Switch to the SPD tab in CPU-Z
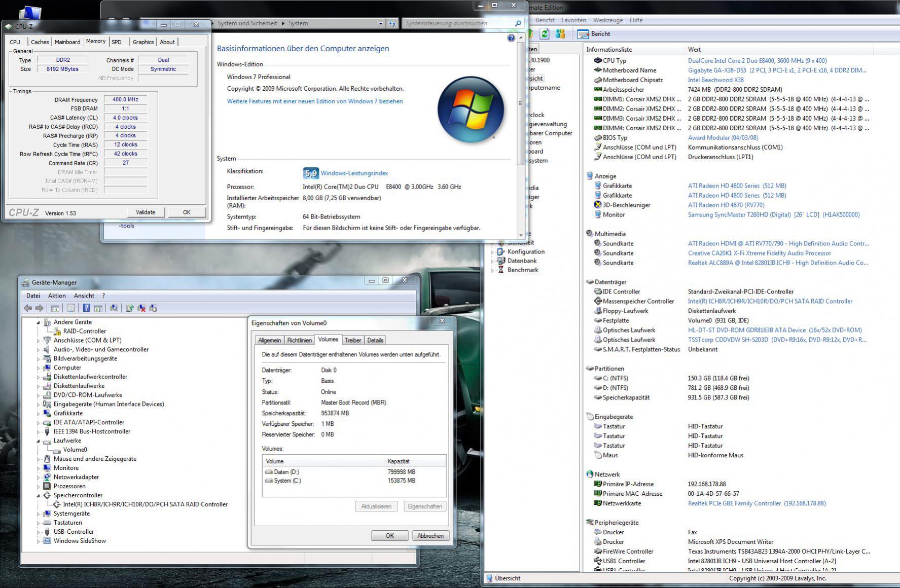 (x=117, y=42)
